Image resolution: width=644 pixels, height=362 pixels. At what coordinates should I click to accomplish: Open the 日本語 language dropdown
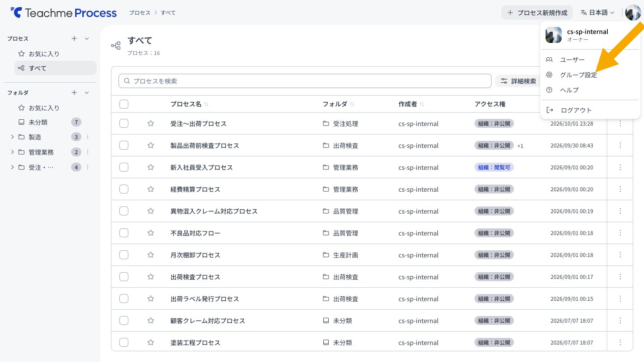coord(597,13)
